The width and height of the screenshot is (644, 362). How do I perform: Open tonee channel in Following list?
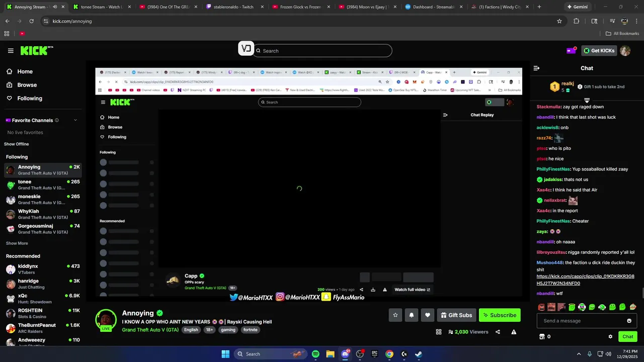tap(43, 185)
